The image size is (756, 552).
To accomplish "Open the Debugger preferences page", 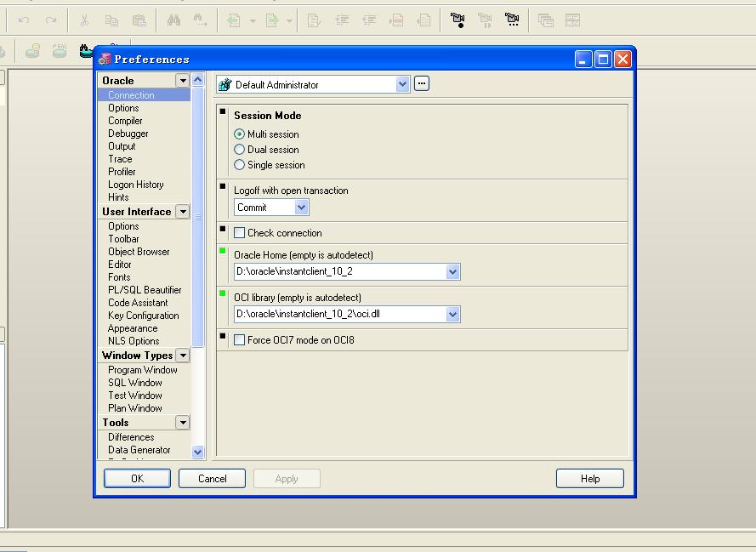I will coord(128,133).
